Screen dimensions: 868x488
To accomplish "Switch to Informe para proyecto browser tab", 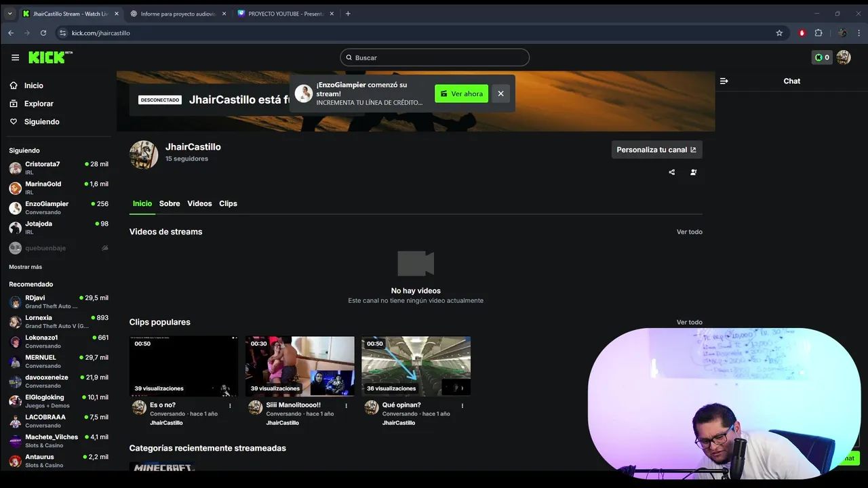I will pos(178,14).
